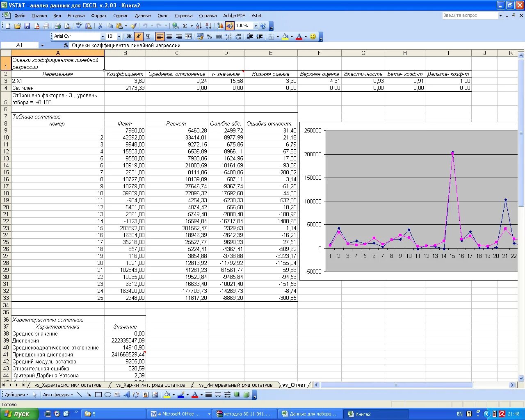Toggle underline Ч formatting
This screenshot has height=420, width=525.
(x=148, y=37)
